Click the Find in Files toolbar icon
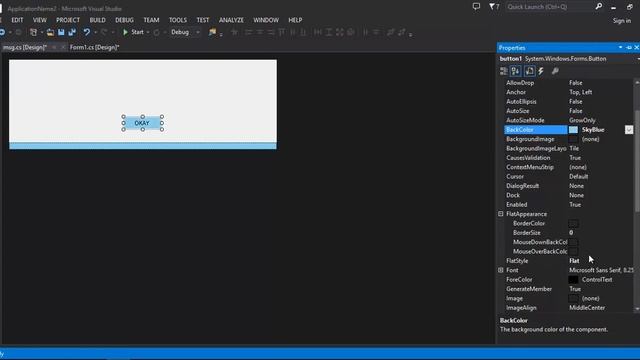Screen dimensions: 640x360 tap(212, 32)
